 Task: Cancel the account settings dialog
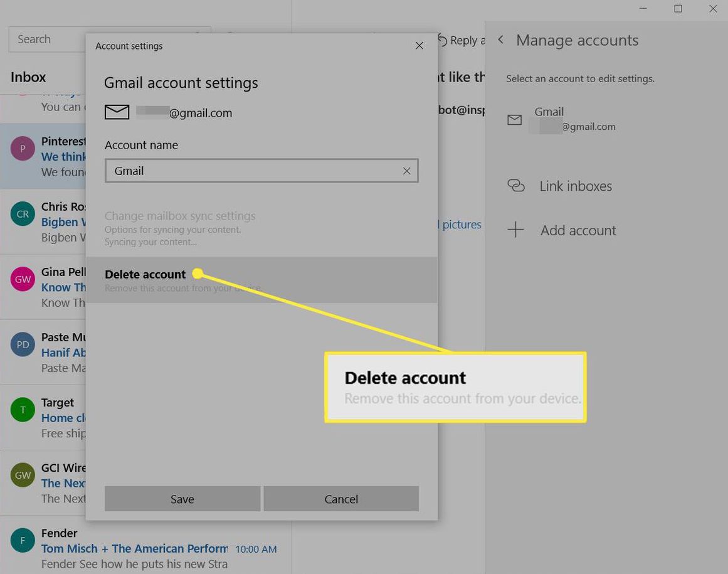pos(340,499)
